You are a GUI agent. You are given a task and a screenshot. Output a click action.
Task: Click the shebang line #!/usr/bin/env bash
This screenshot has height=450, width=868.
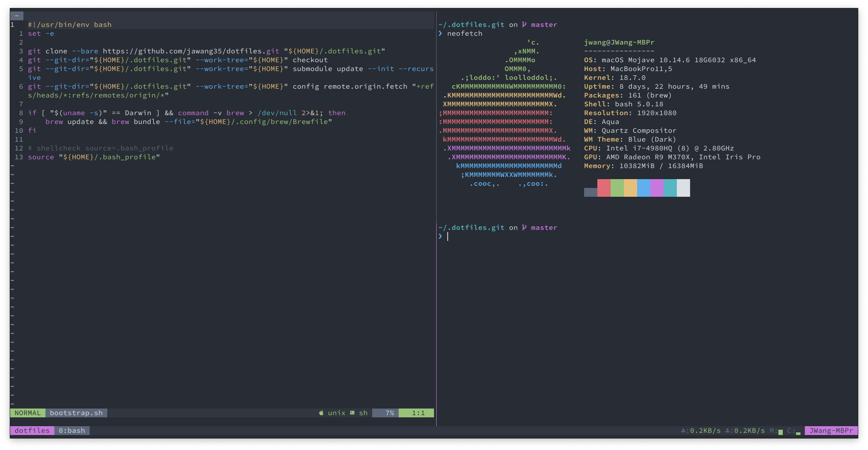pyautogui.click(x=70, y=25)
